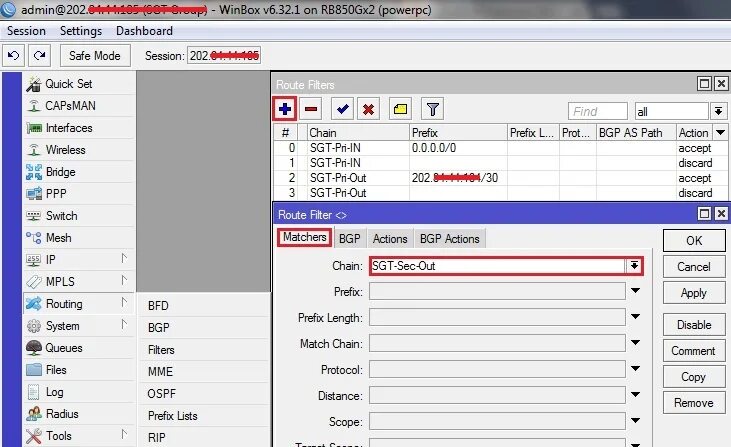
Task: Click the redo arrow icon
Action: click(x=40, y=56)
